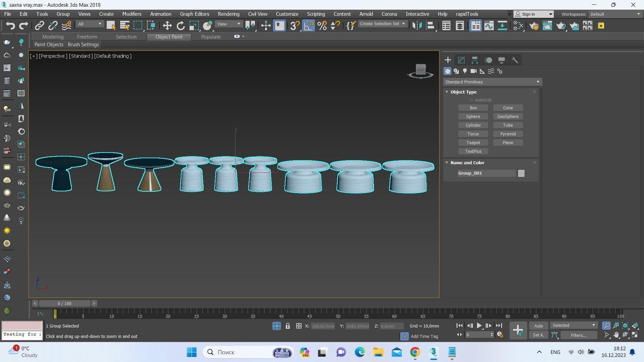644x362 pixels.
Task: Enable the AutoGrid checkbox
Action: pos(471,100)
